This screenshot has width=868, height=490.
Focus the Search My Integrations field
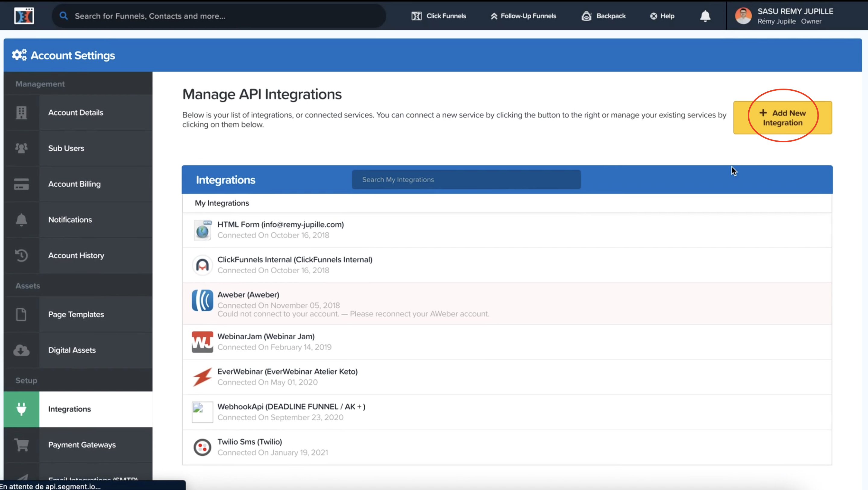466,180
